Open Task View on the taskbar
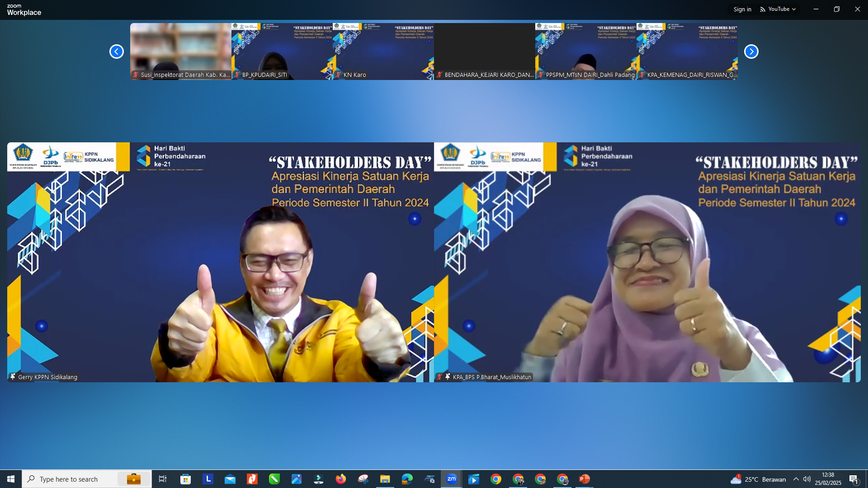Viewport: 868px width, 488px height. 163,479
